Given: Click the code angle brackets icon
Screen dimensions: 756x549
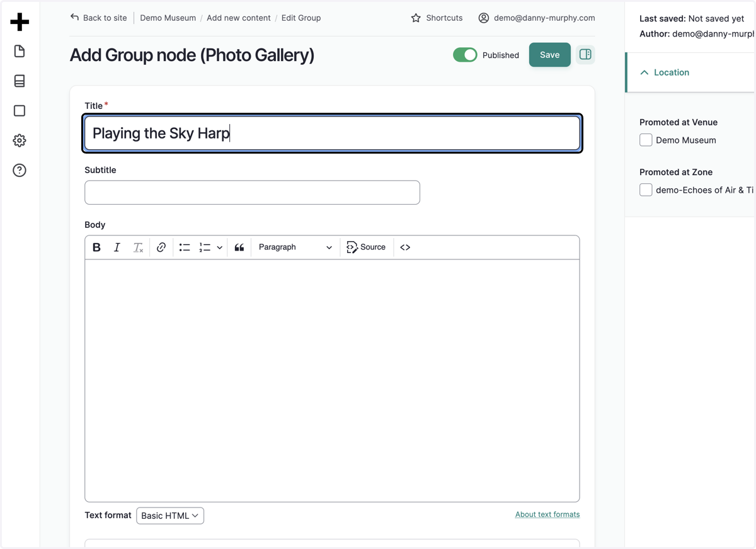Looking at the screenshot, I should pos(405,247).
